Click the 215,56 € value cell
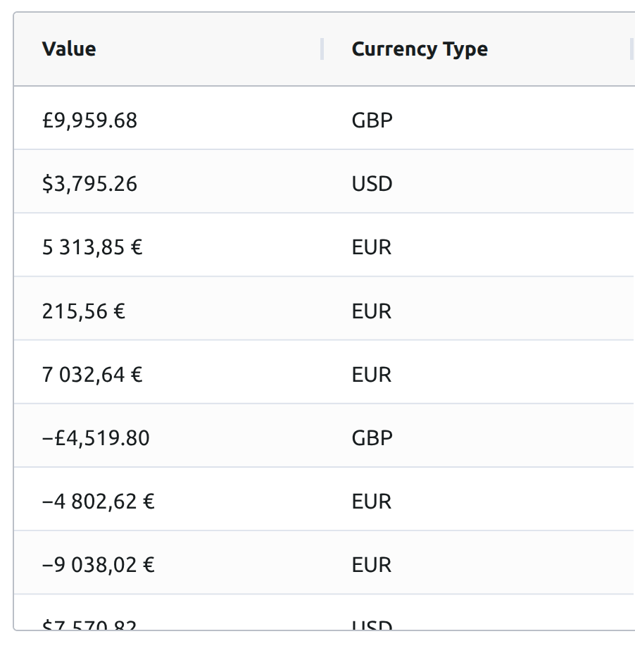Screen dimensions: 635x672 click(84, 311)
